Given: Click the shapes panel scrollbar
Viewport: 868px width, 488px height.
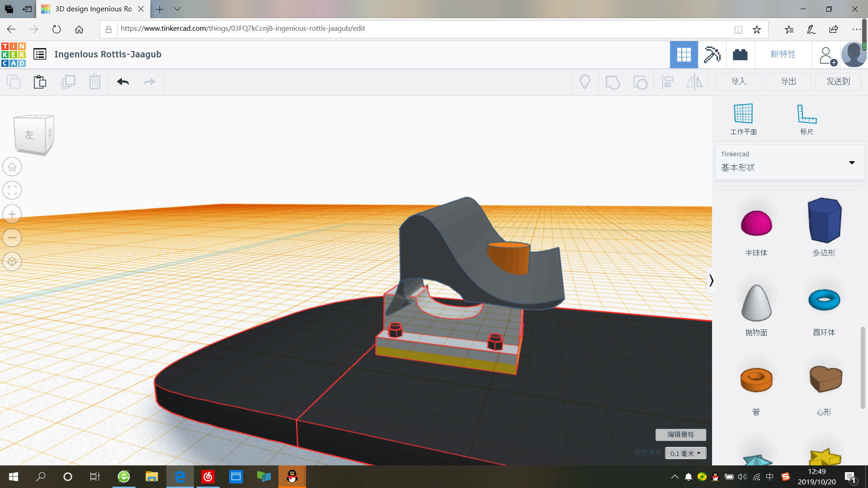Looking at the screenshot, I should [863, 368].
